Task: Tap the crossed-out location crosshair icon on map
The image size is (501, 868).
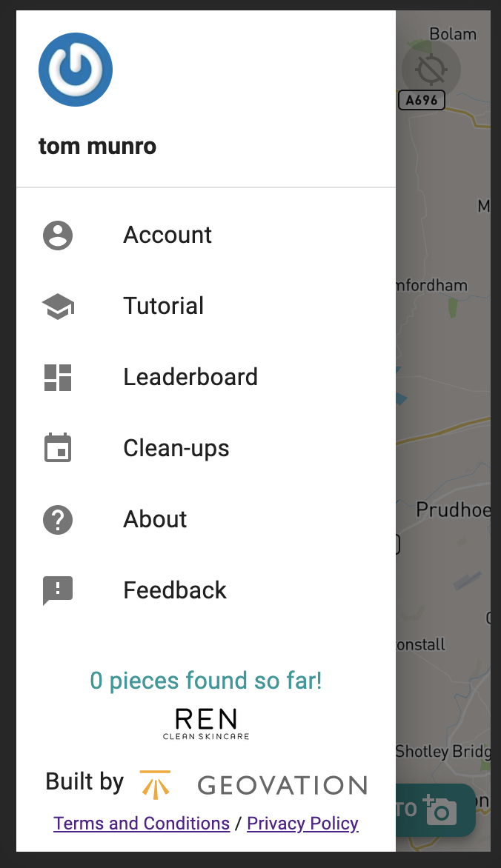Action: [x=431, y=69]
